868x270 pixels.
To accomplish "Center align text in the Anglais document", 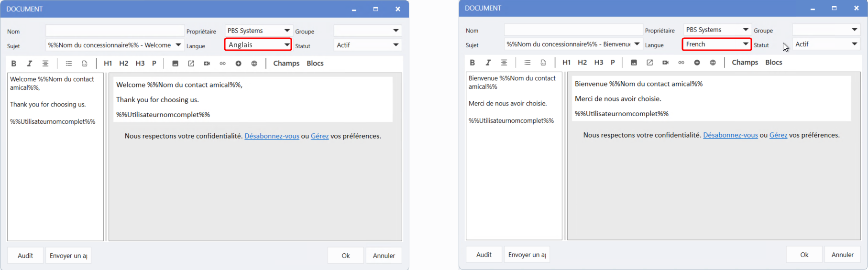I will [x=45, y=64].
